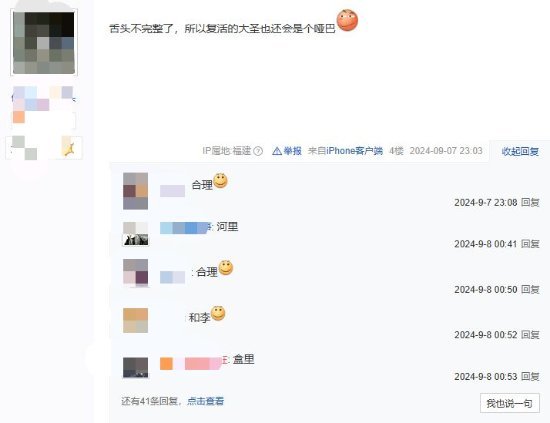
Task: Click the smiley emoji after 和李 reply
Action: tap(218, 313)
